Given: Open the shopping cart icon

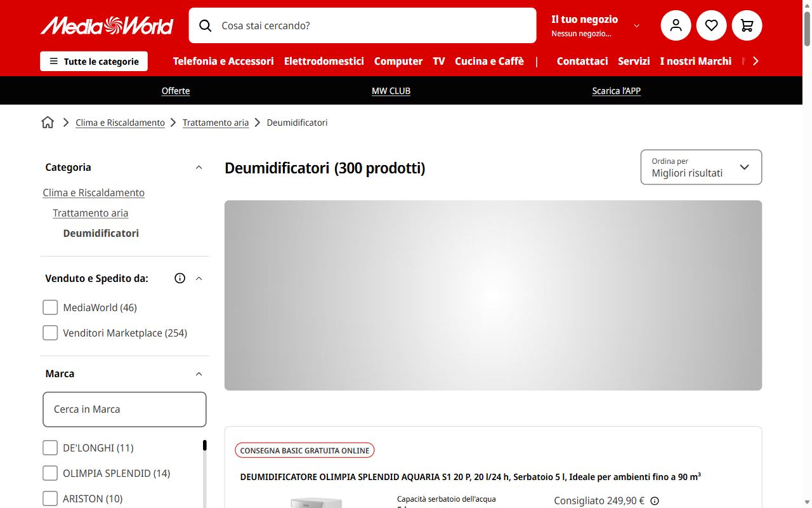Looking at the screenshot, I should coord(747,25).
